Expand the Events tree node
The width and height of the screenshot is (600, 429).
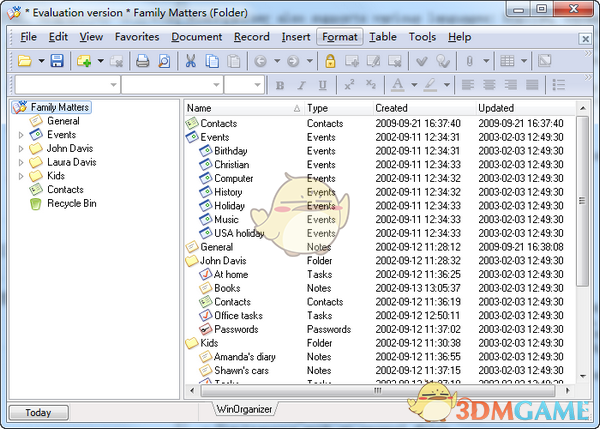pyautogui.click(x=21, y=135)
